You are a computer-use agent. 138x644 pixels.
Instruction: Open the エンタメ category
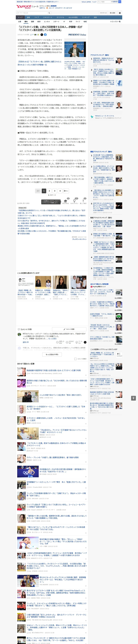47,21
